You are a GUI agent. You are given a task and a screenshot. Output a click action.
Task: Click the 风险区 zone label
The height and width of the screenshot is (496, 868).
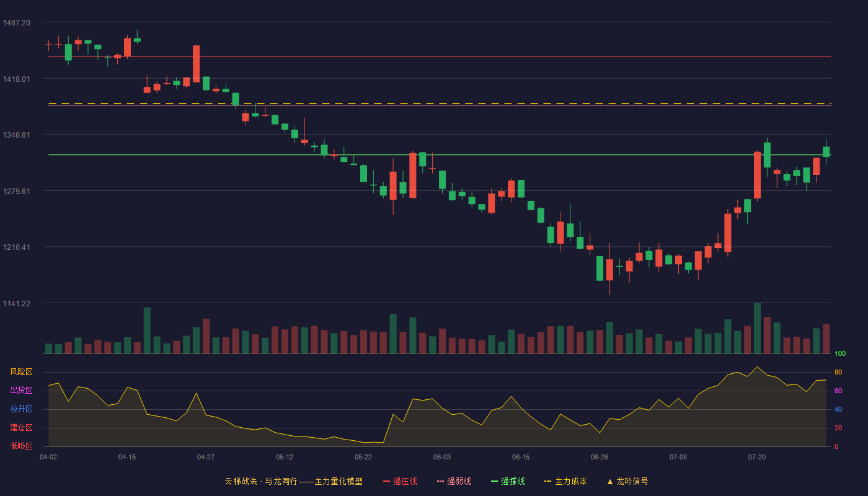click(21, 372)
